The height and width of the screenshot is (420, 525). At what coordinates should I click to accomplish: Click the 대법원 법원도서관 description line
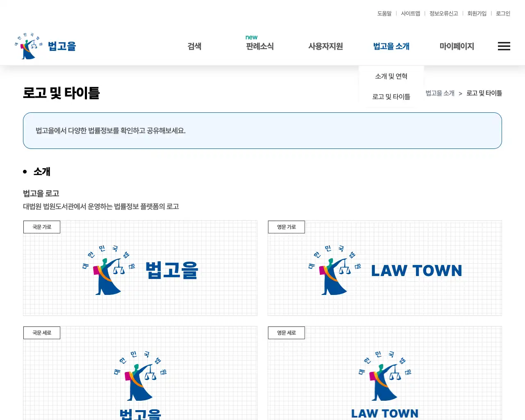[x=101, y=206]
